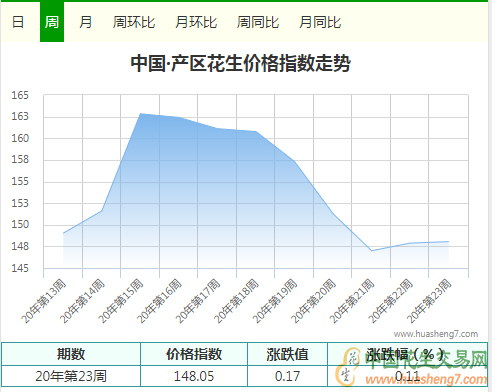The image size is (492, 392).
Task: Open the 周环比 tab
Action: (x=134, y=22)
